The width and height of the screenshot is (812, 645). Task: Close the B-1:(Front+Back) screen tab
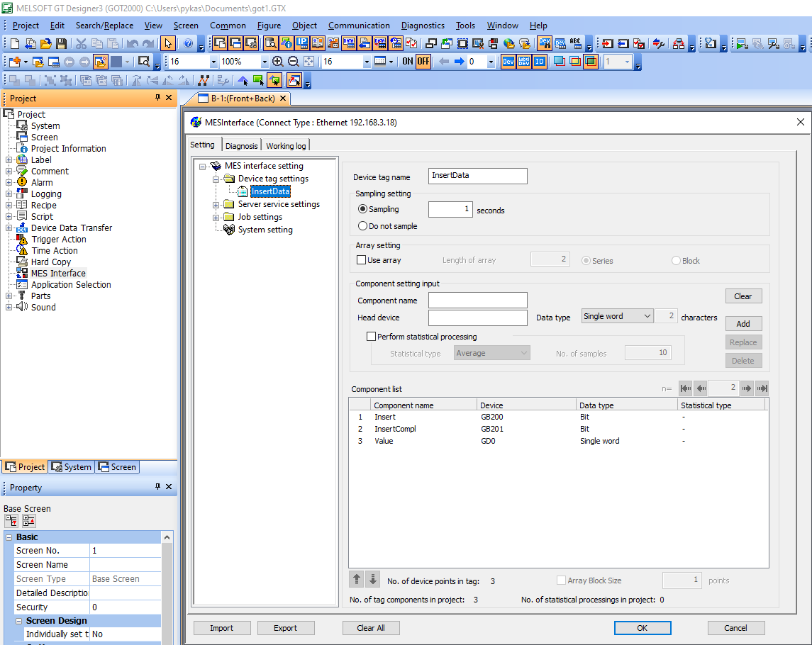[x=283, y=99]
